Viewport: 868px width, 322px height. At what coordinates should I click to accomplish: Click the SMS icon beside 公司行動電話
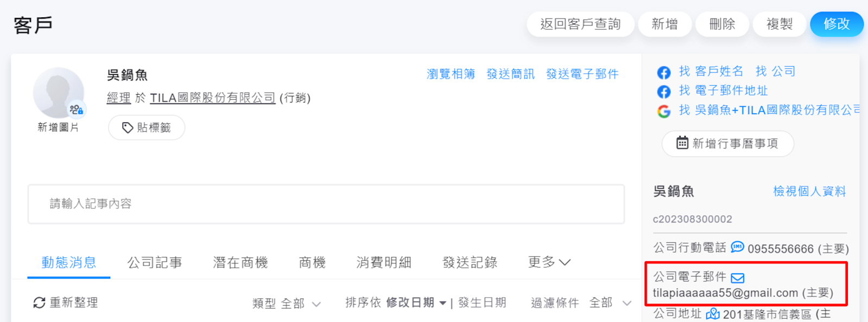point(737,247)
